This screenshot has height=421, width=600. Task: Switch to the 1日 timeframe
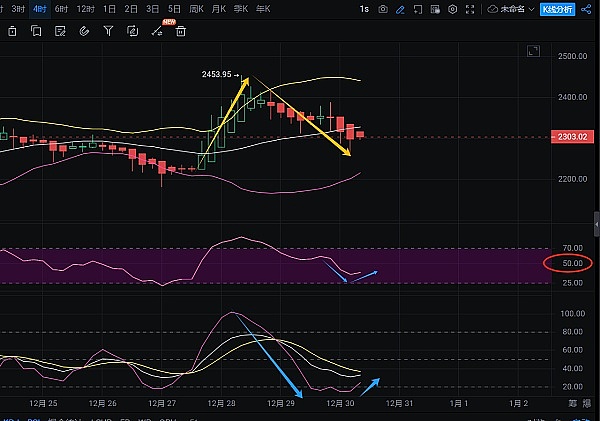point(109,9)
